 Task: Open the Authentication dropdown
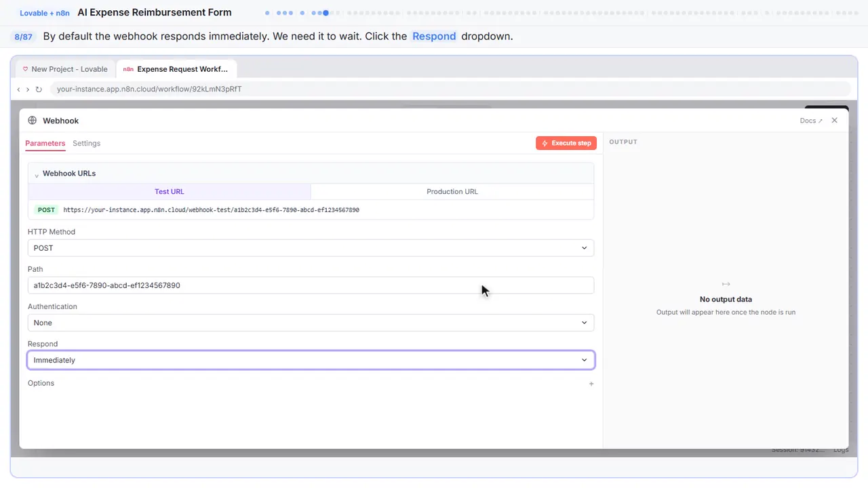311,323
